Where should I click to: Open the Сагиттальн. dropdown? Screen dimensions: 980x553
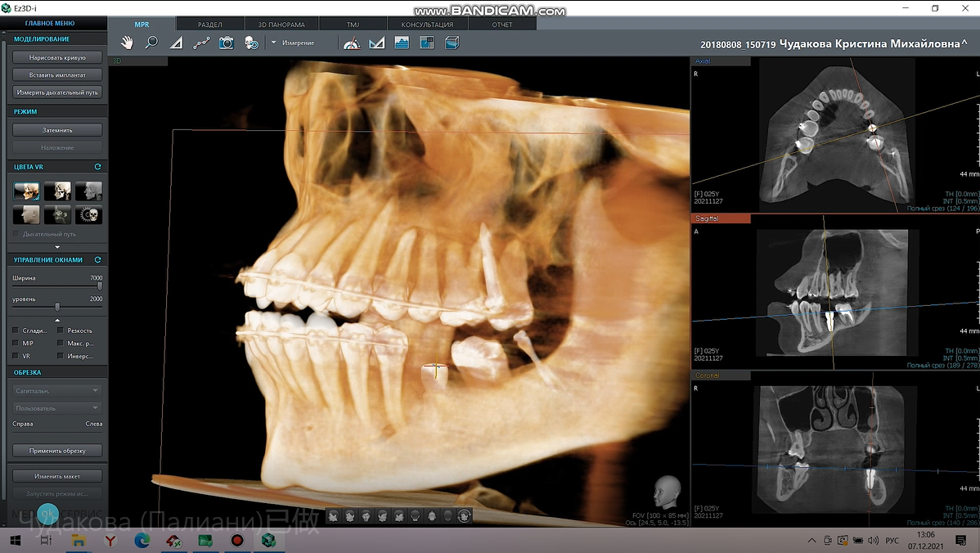click(56, 391)
